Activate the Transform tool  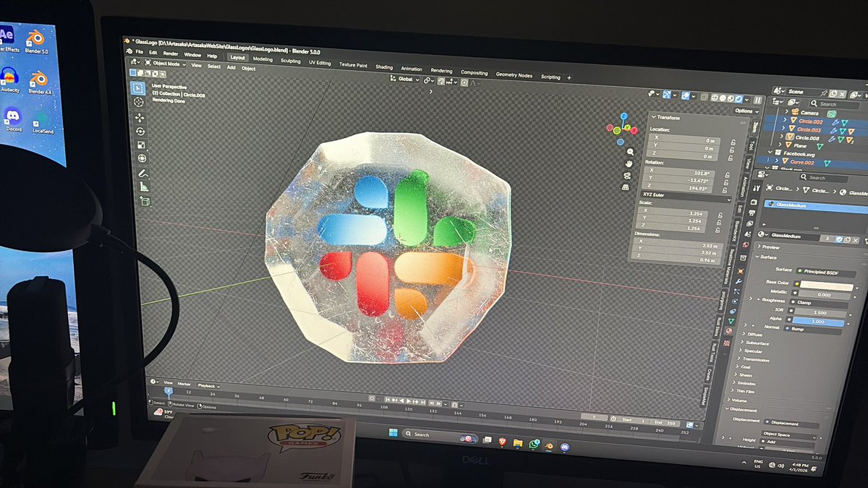[141, 158]
